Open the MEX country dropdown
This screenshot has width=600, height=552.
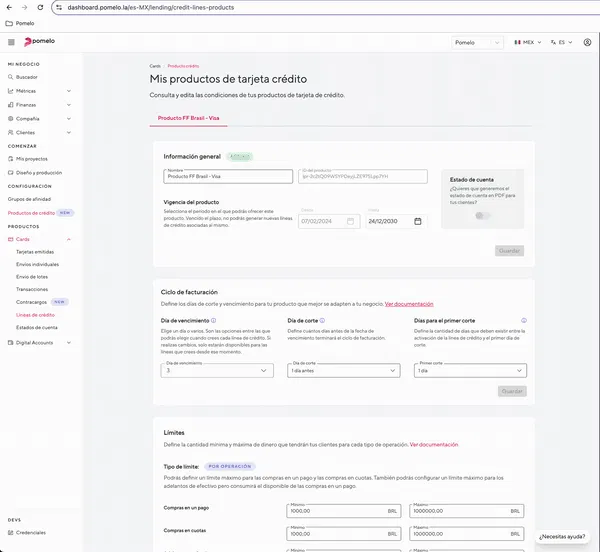point(528,42)
